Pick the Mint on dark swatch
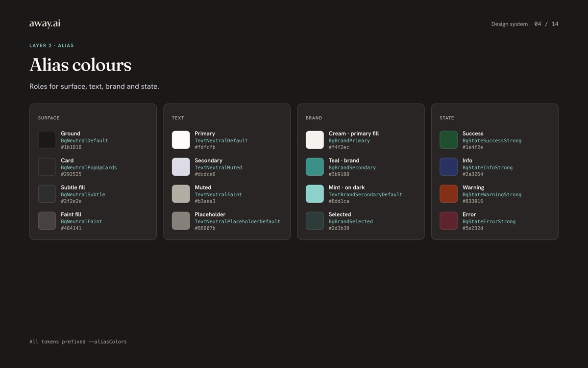This screenshot has height=368, width=588. [x=315, y=194]
